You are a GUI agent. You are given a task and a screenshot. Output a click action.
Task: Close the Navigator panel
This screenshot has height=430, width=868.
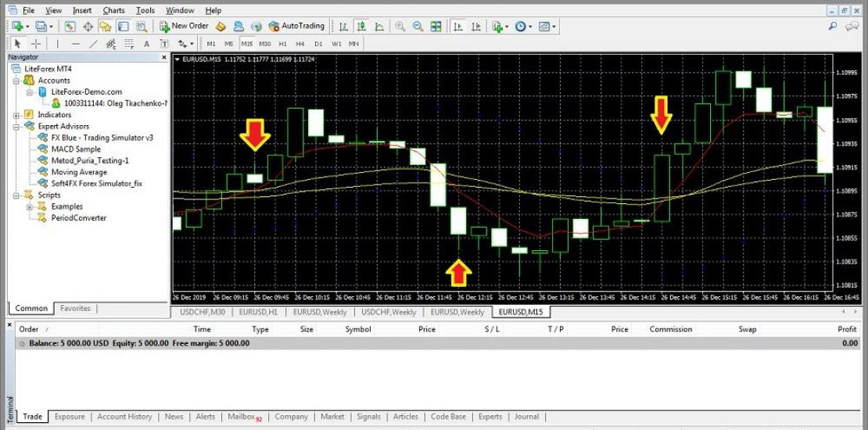click(x=163, y=57)
